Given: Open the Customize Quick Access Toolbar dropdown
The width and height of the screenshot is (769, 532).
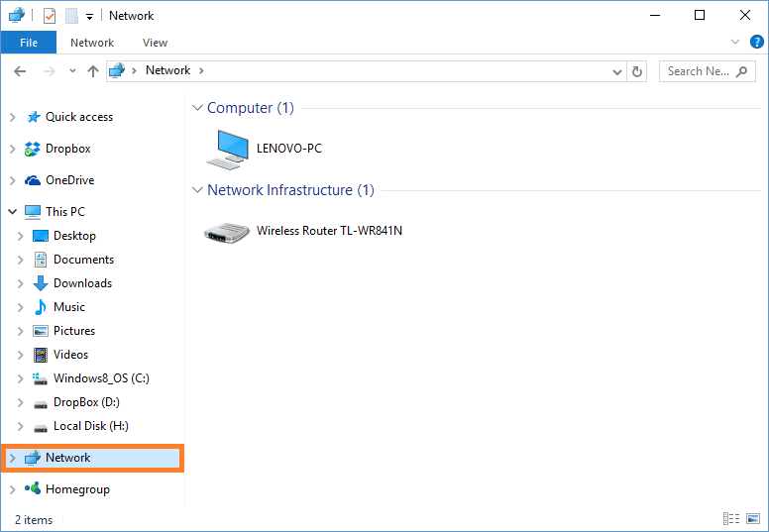Looking at the screenshot, I should click(89, 17).
